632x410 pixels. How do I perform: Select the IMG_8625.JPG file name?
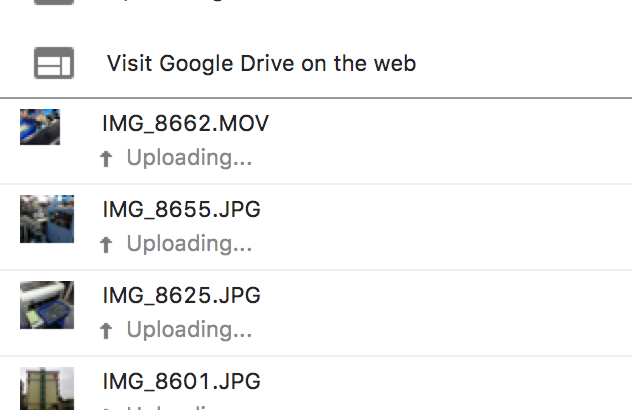(181, 296)
